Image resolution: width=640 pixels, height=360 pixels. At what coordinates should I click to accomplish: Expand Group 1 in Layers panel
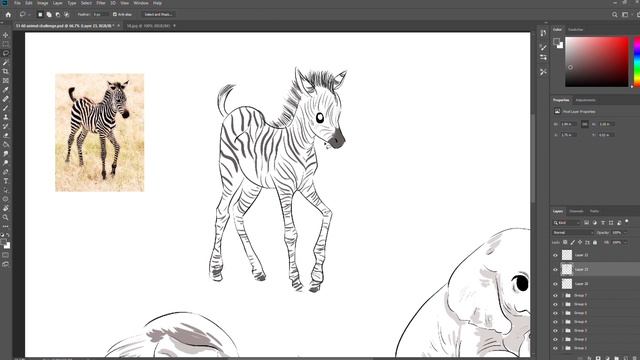563,348
